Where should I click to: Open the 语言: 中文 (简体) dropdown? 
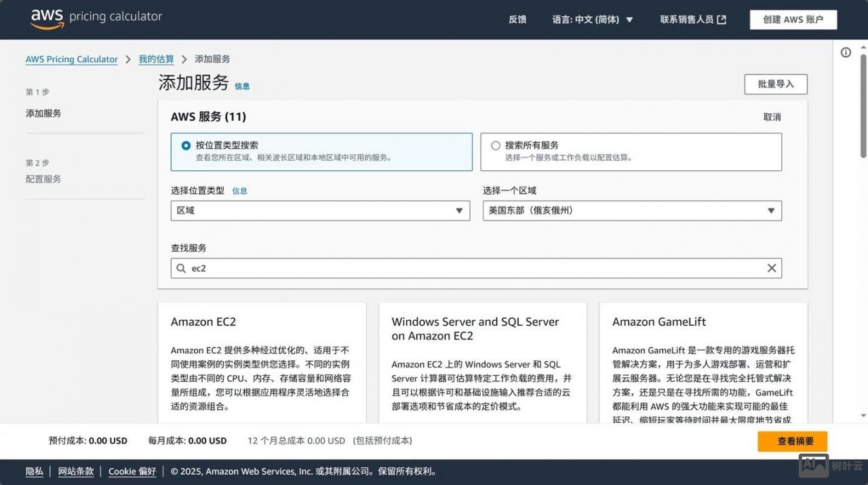coord(593,20)
